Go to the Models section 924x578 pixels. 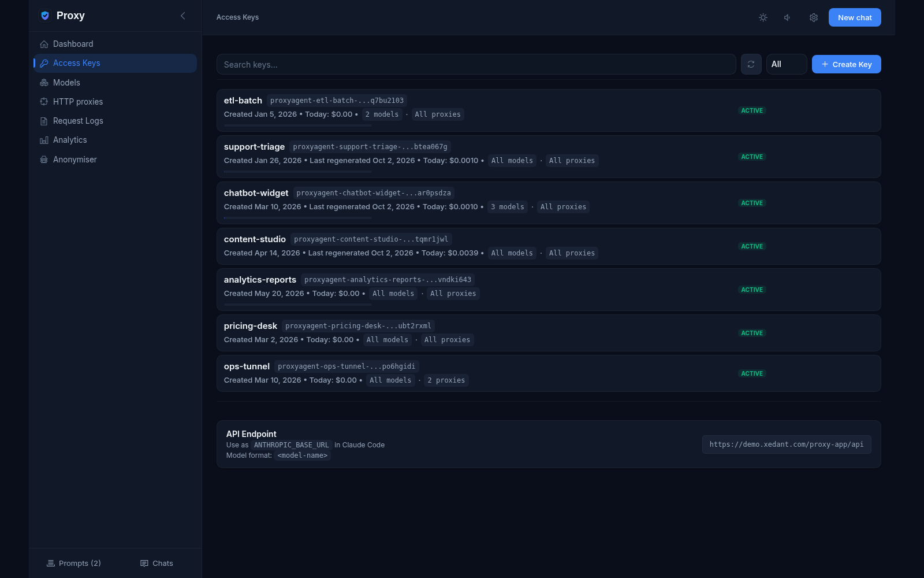[115, 83]
